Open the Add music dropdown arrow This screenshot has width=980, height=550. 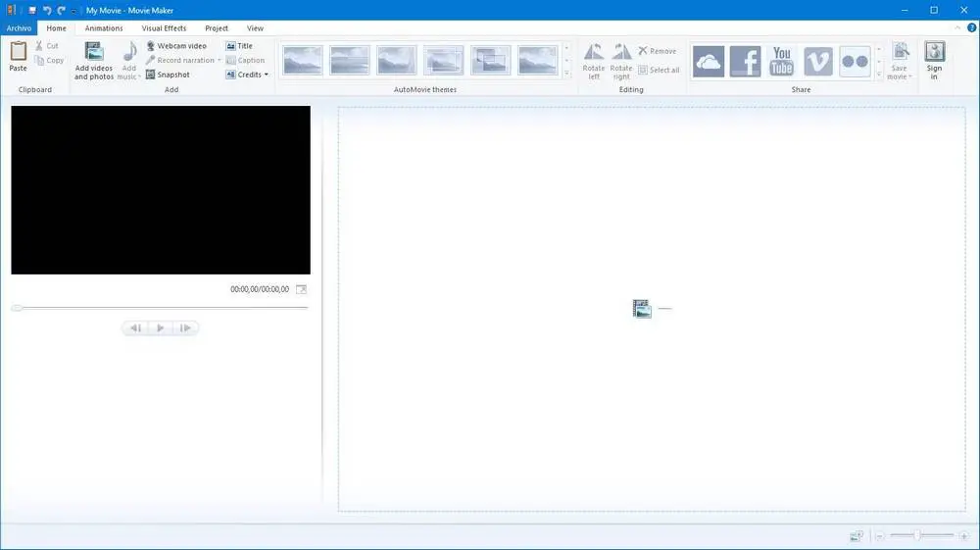tap(139, 76)
